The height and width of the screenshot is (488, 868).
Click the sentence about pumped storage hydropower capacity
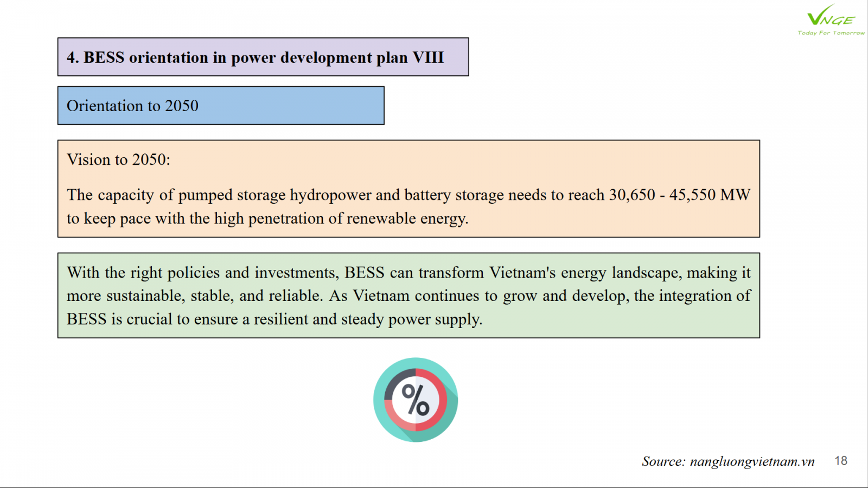pos(409,207)
